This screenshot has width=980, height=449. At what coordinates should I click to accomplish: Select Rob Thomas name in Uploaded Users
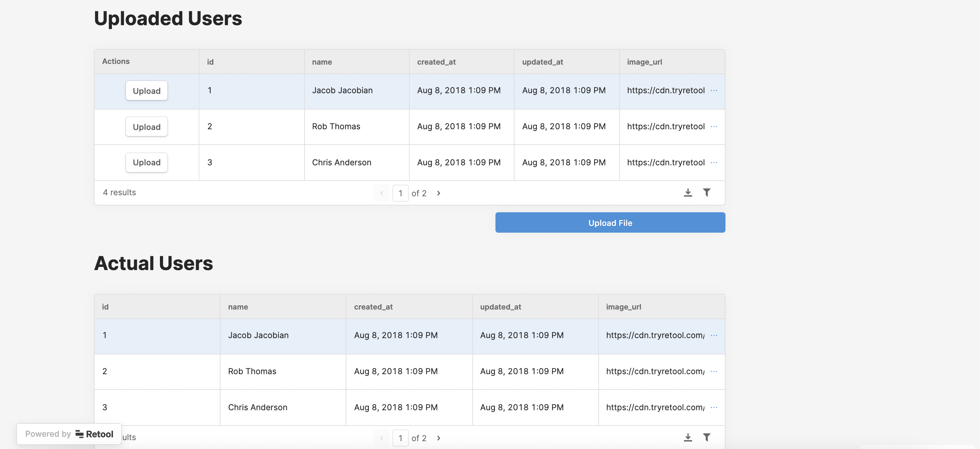[x=336, y=127]
